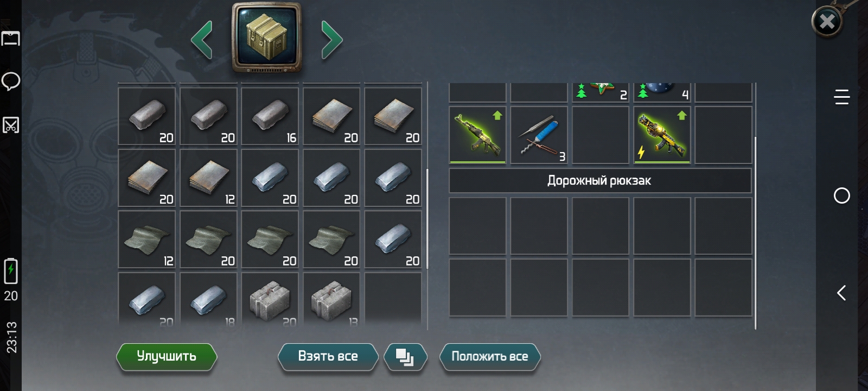Open chat bubble icon on left sidebar
The image size is (868, 391).
[11, 81]
